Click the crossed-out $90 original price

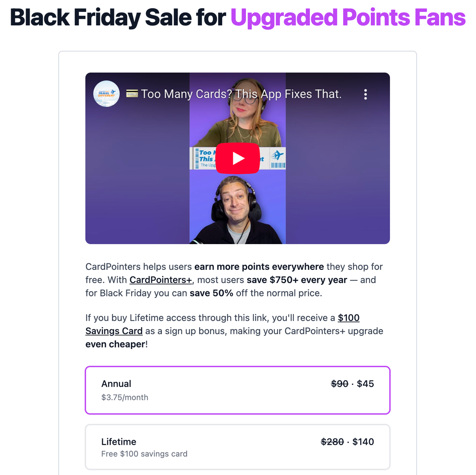(340, 384)
